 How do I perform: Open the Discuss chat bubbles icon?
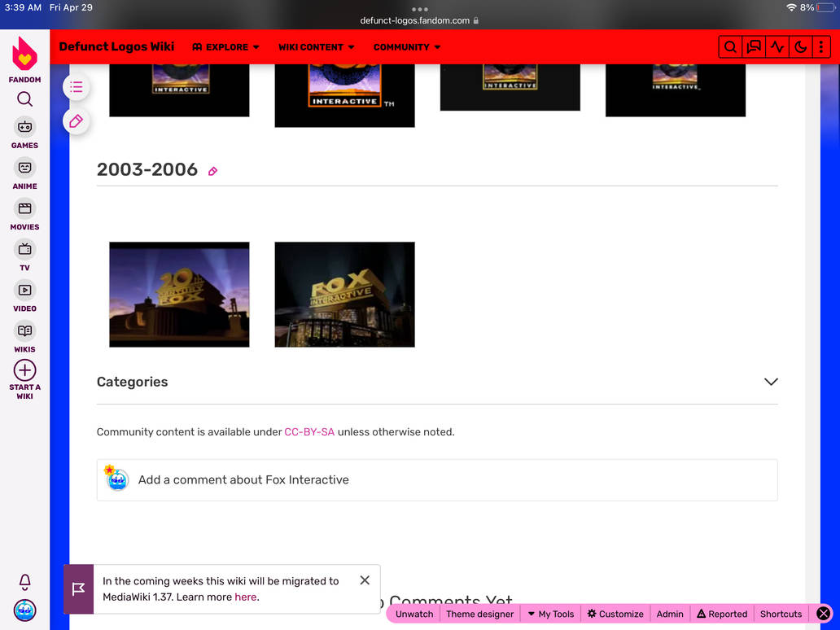click(754, 47)
